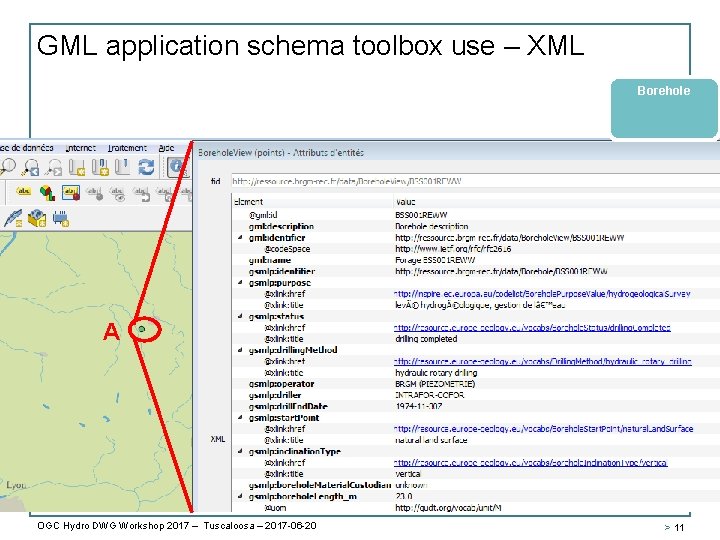Click value 'hydraulic rotary drilling'
Screen dimensions: 720x540
pyautogui.click(x=436, y=372)
